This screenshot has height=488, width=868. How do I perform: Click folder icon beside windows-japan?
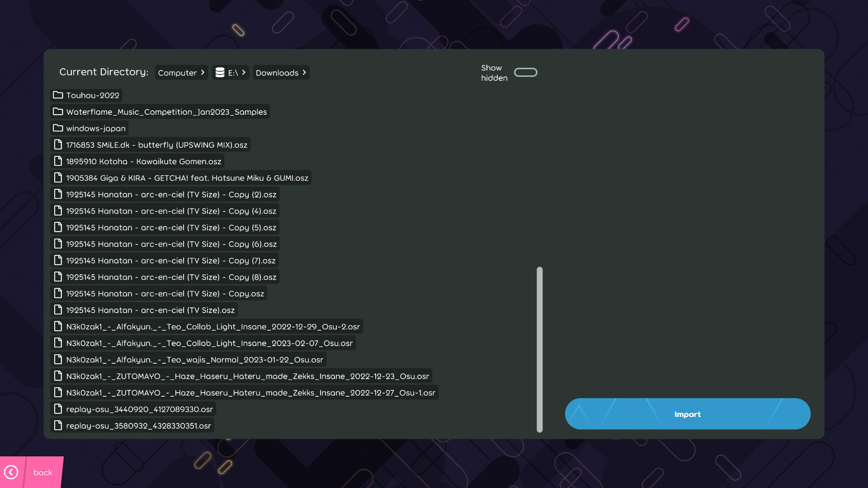click(x=58, y=128)
